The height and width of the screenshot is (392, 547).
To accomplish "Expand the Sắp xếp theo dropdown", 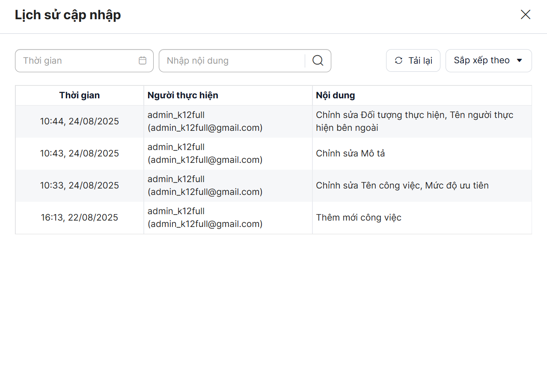I will pyautogui.click(x=488, y=61).
